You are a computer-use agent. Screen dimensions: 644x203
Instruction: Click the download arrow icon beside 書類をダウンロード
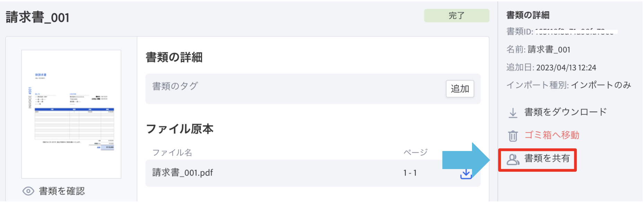513,113
